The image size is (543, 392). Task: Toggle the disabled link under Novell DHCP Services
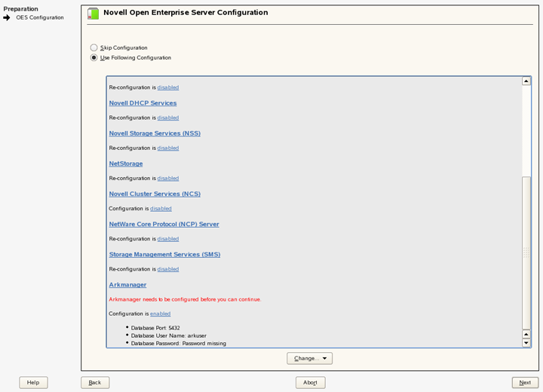(168, 118)
